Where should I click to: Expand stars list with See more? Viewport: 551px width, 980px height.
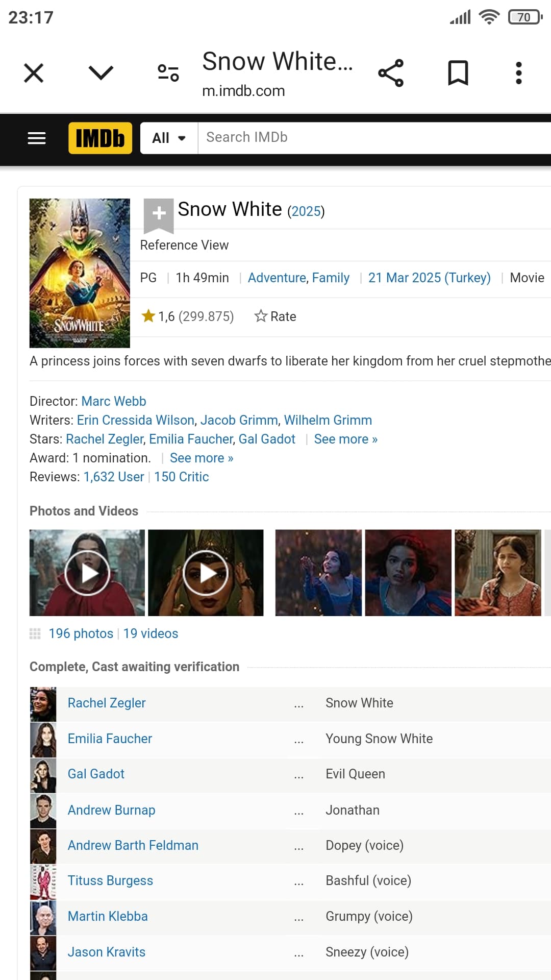pyautogui.click(x=345, y=439)
